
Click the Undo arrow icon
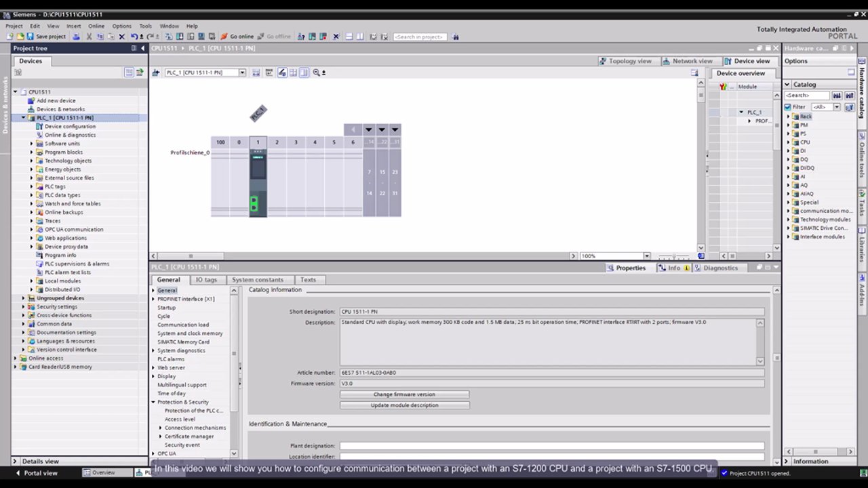(x=134, y=37)
